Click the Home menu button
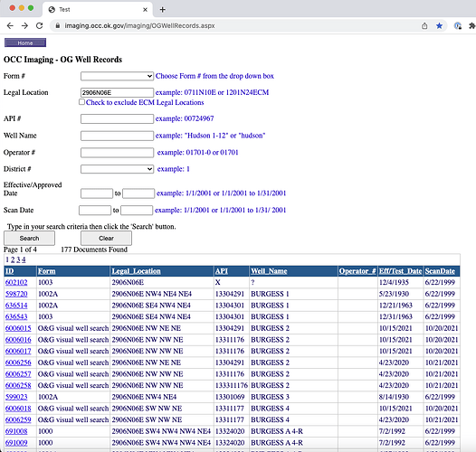The height and width of the screenshot is (452, 476). pyautogui.click(x=25, y=42)
